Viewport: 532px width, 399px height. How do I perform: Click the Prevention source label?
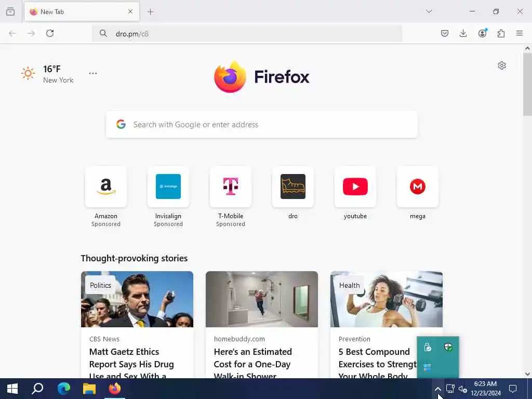(354, 339)
